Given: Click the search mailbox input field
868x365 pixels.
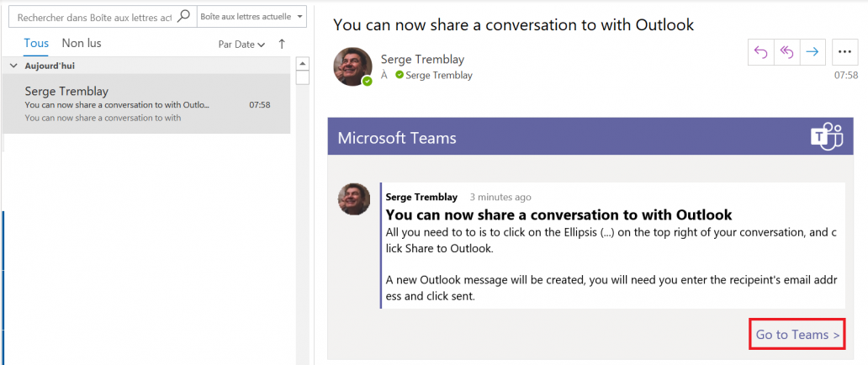Looking at the screenshot, I should pyautogui.click(x=95, y=17).
